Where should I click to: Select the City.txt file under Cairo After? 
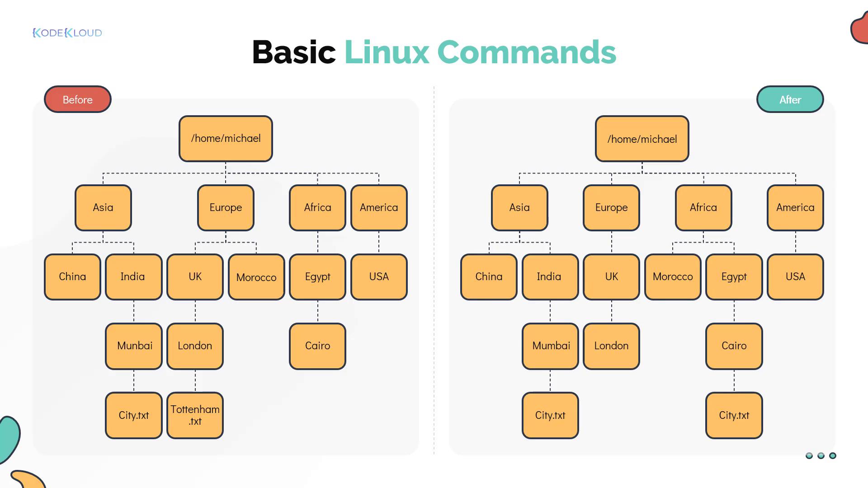coord(734,415)
